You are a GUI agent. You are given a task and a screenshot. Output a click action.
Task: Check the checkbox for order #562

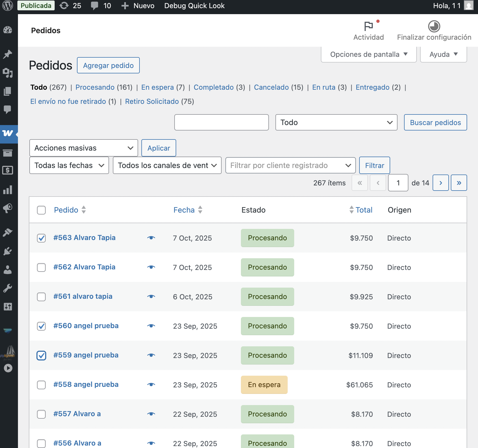pos(41,267)
